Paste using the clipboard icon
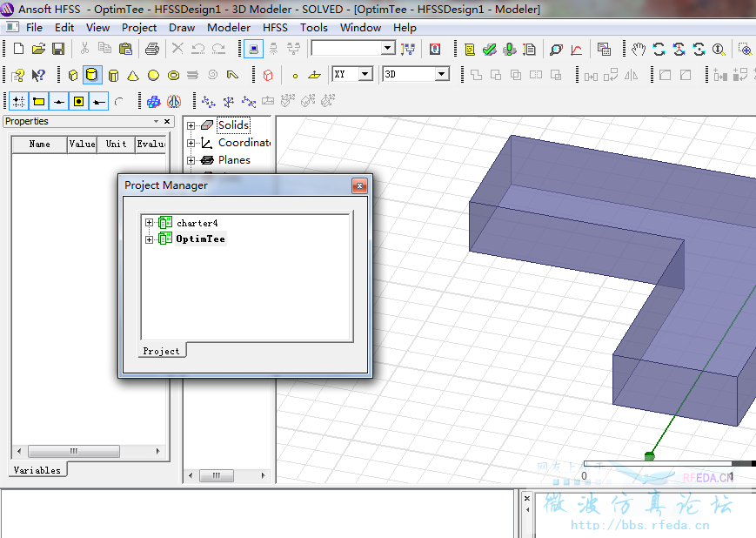 tap(125, 49)
